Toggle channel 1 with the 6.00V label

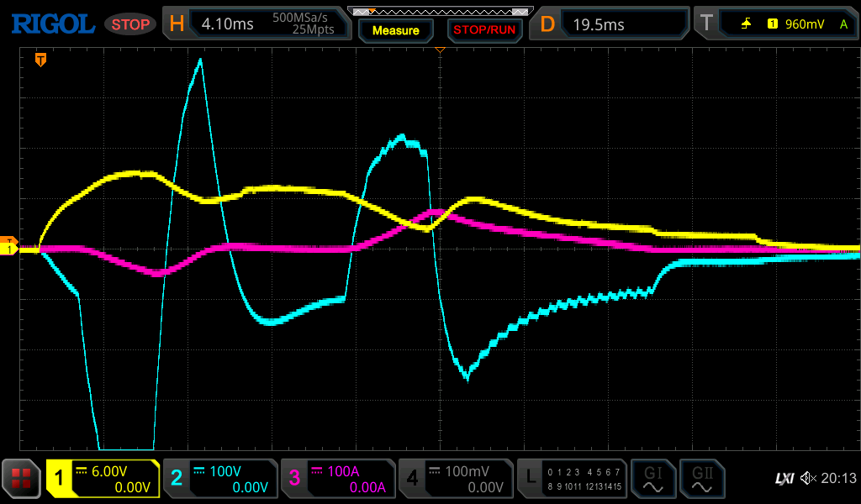[x=103, y=479]
